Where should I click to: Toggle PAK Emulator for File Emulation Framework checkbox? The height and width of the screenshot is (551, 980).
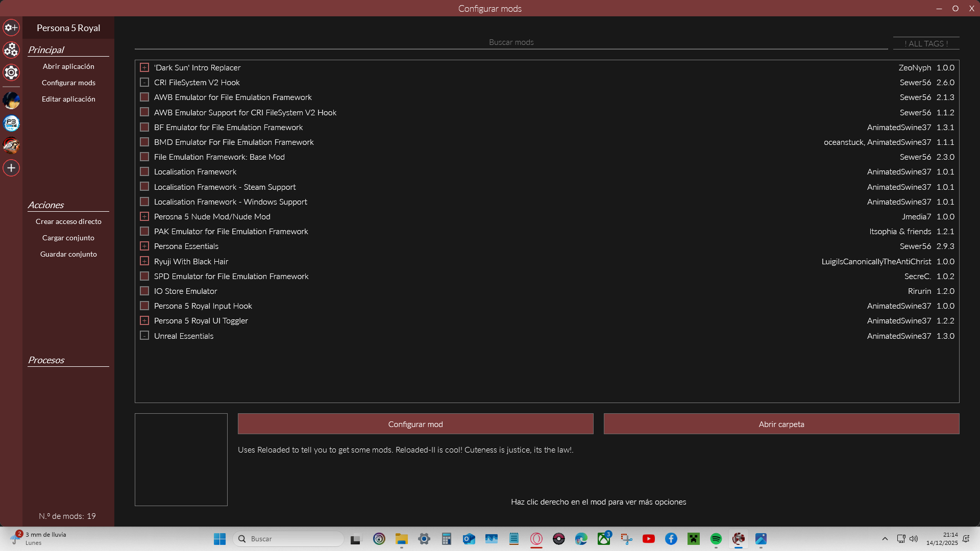[144, 231]
